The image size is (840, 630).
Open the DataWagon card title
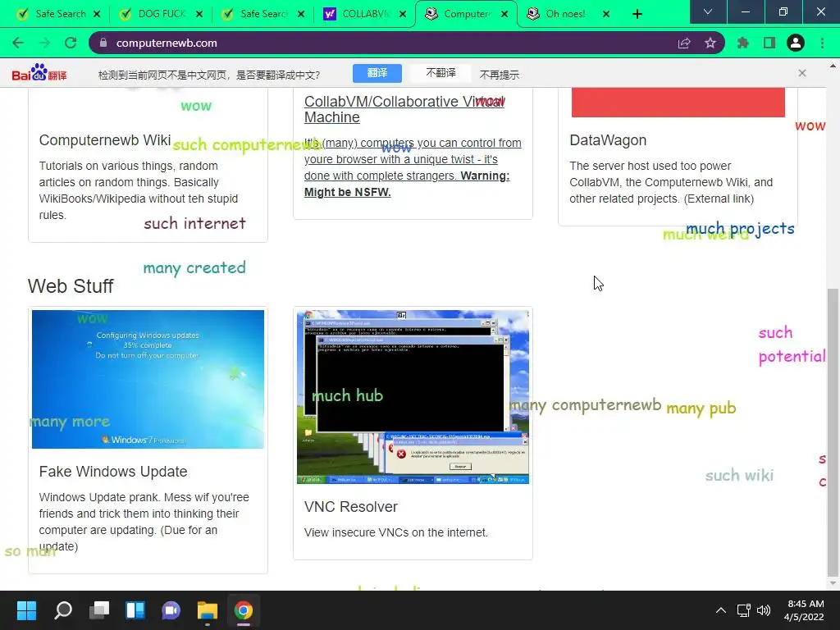[608, 140]
